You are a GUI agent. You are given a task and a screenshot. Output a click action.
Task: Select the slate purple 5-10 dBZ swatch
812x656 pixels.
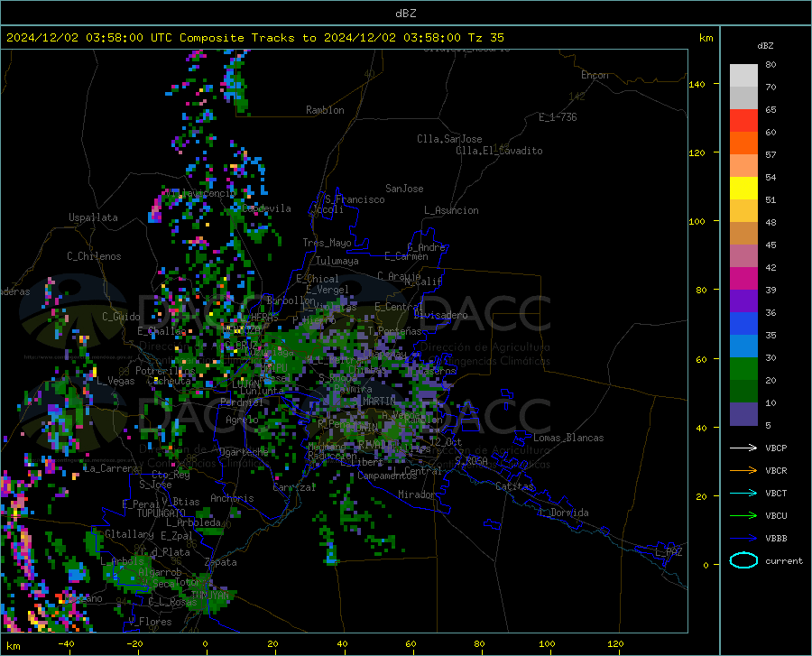point(743,414)
